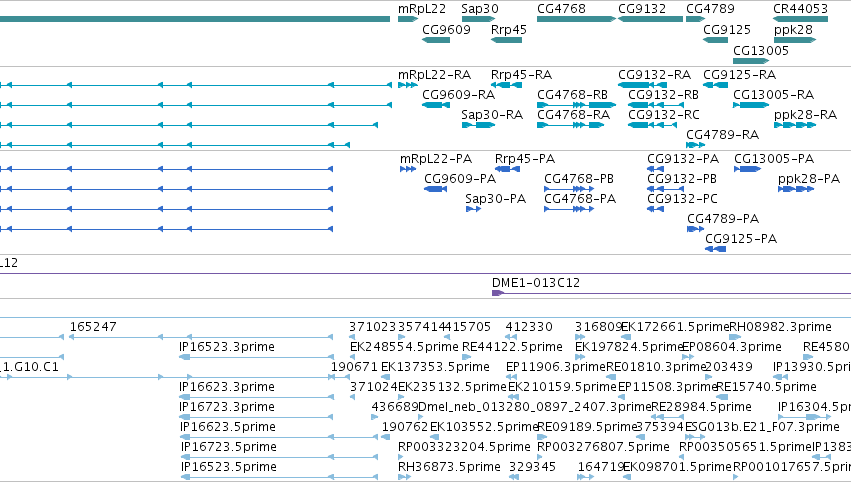This screenshot has height=482, width=851.
Task: Select the EP11906.3prime EST
Action: click(x=511, y=377)
